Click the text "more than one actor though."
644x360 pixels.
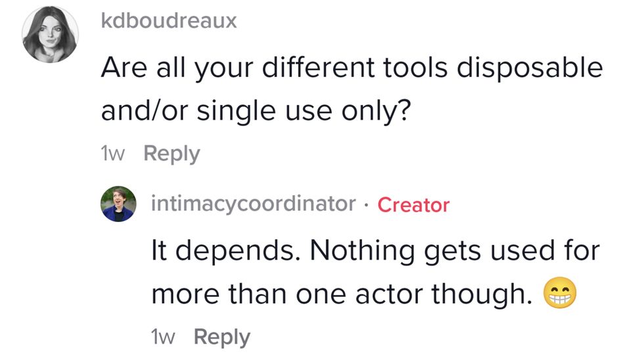tap(341, 294)
